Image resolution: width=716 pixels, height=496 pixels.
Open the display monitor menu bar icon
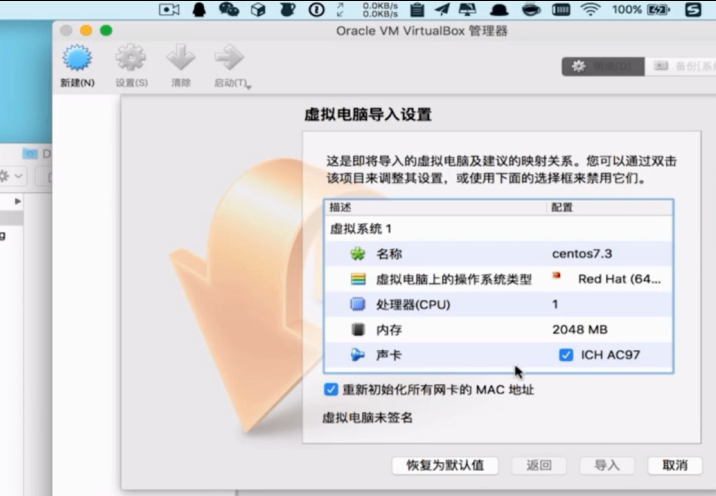[468, 10]
